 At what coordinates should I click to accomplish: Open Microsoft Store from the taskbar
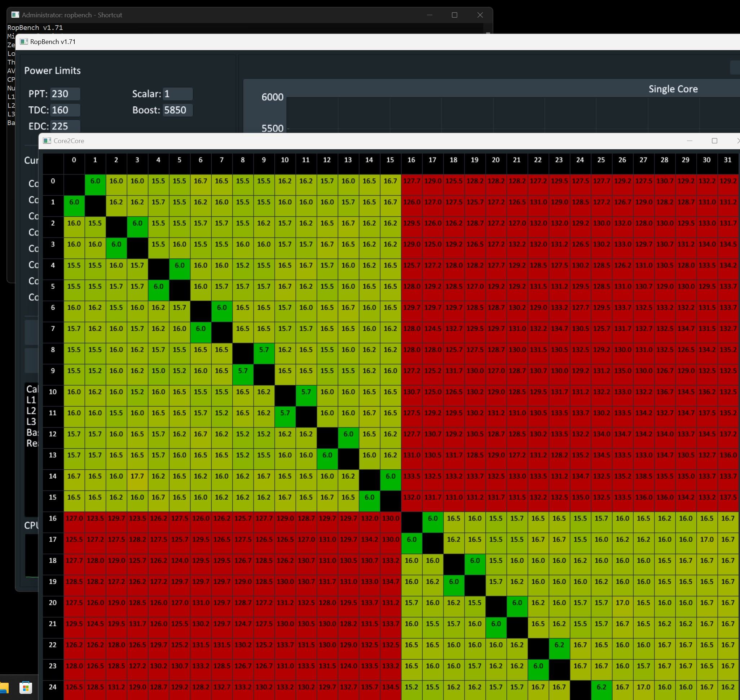[25, 687]
